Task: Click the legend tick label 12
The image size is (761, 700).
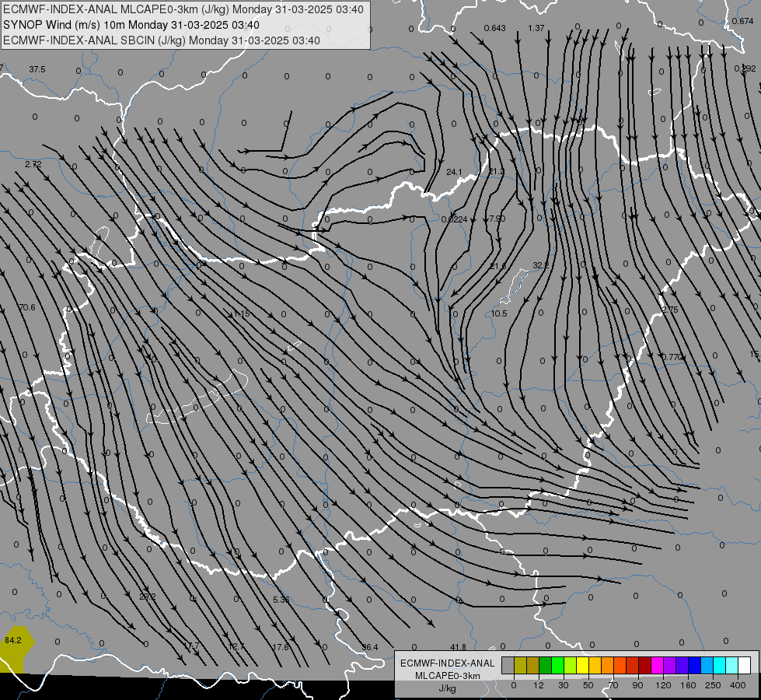Action: click(x=539, y=685)
